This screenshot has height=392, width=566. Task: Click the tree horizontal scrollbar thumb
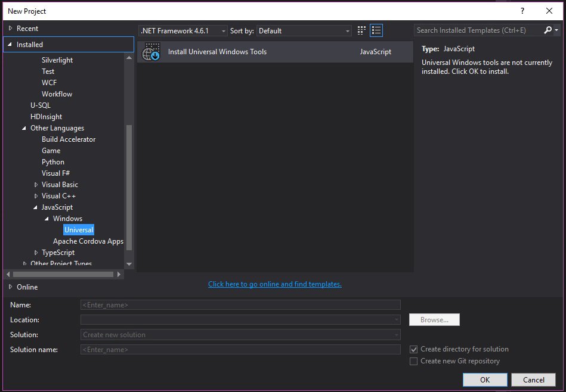coord(63,275)
